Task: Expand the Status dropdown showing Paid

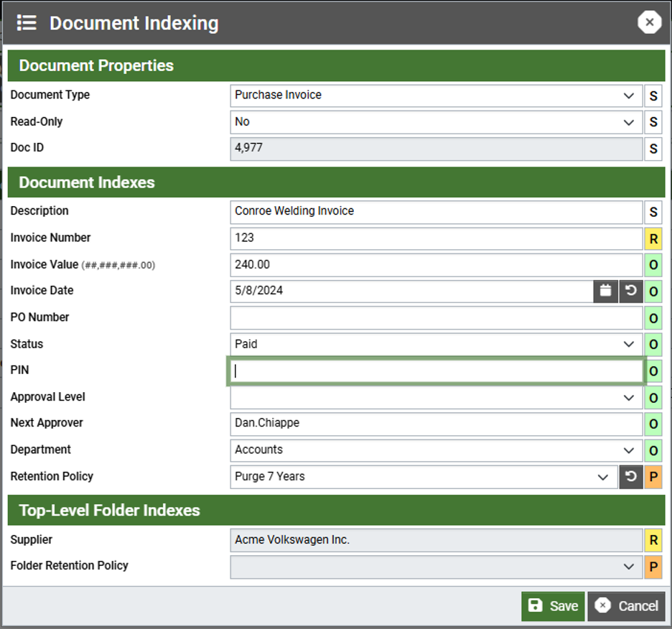Action: click(437, 345)
